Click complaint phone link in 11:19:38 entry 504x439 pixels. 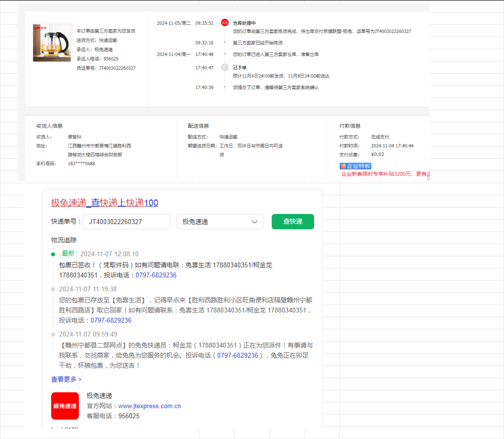click(x=111, y=320)
